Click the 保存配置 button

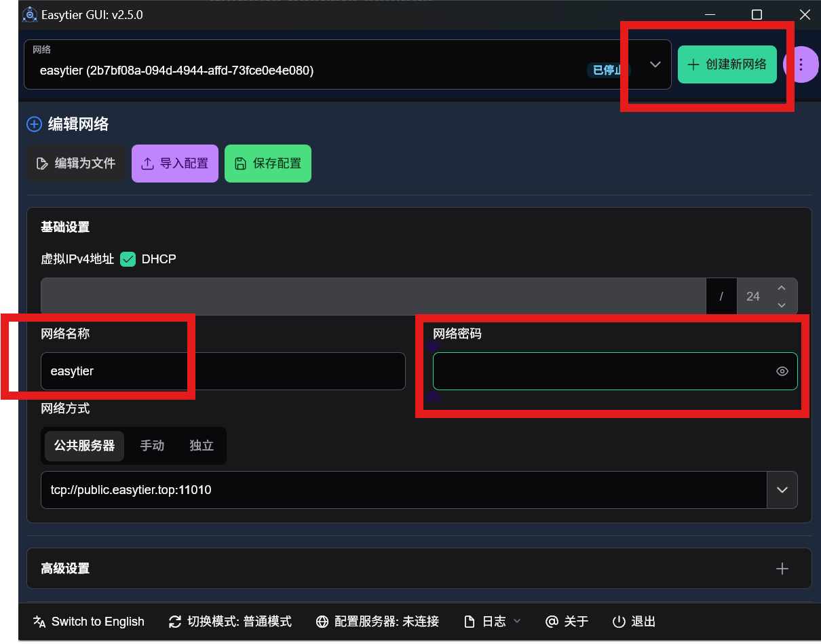click(267, 164)
